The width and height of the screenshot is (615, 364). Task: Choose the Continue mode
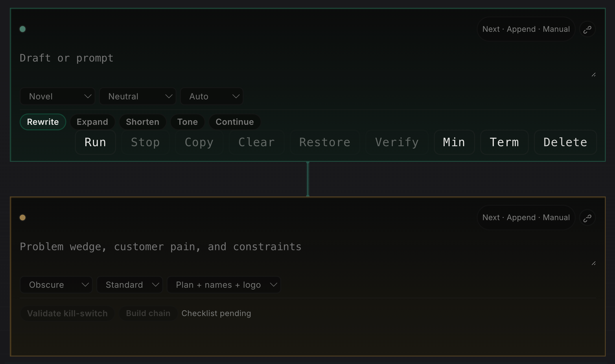[x=235, y=122]
